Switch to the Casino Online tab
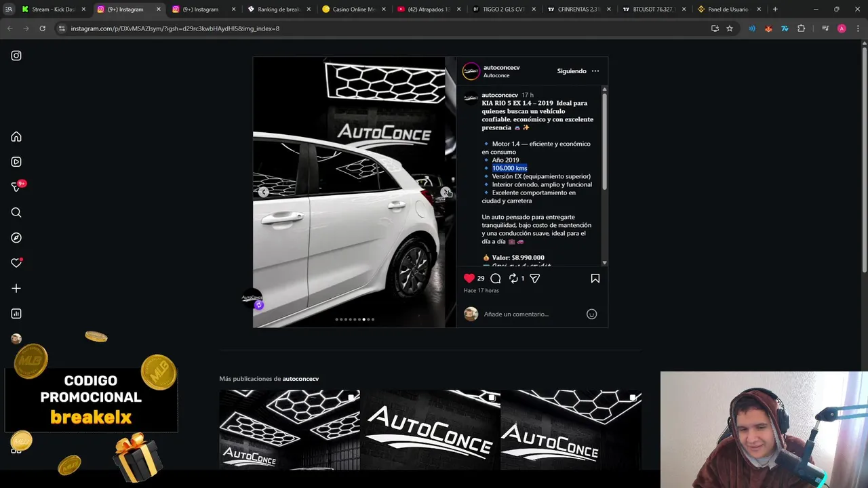This screenshot has width=868, height=488. point(353,9)
